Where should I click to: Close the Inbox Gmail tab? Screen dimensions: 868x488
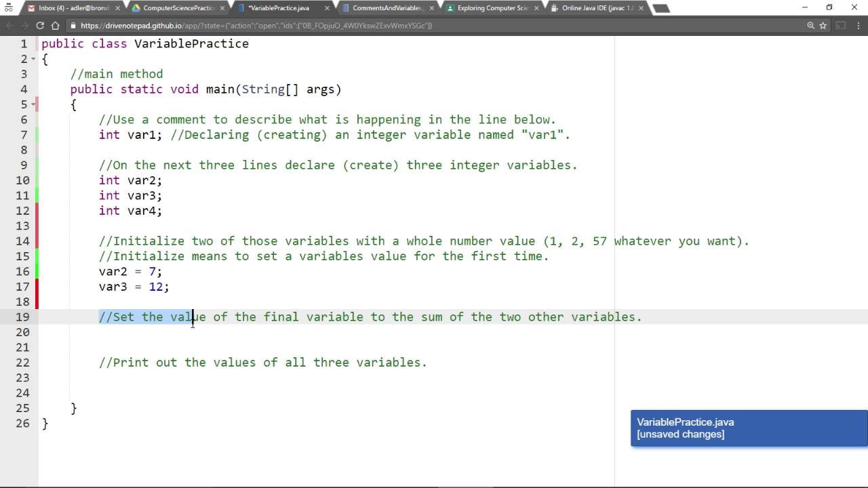pyautogui.click(x=117, y=8)
